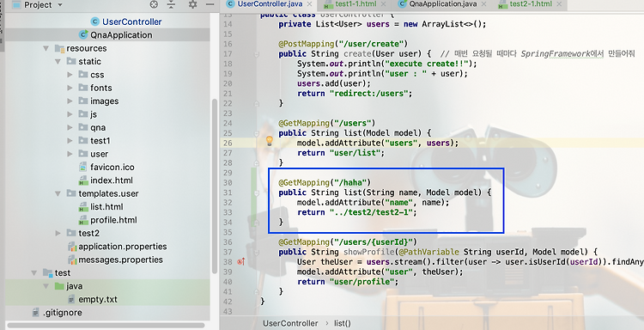Select .gitignore file
This screenshot has width=644, height=330.
pos(63,313)
